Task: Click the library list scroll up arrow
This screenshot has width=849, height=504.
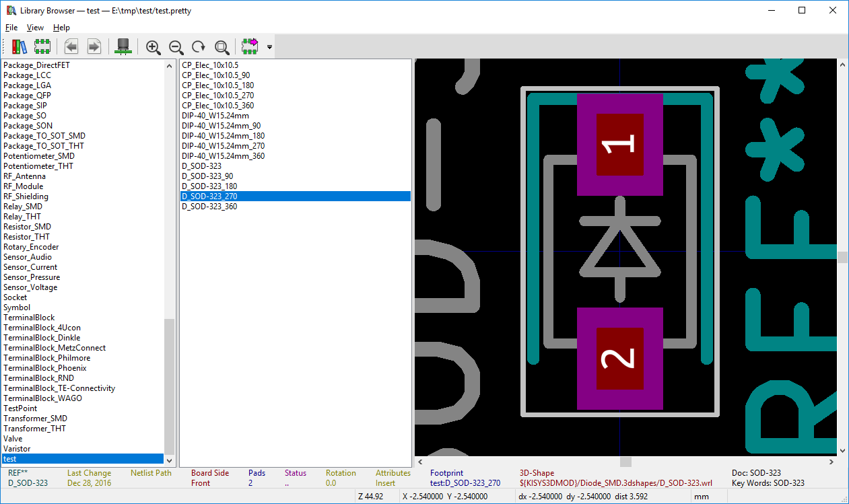Action: (x=169, y=65)
